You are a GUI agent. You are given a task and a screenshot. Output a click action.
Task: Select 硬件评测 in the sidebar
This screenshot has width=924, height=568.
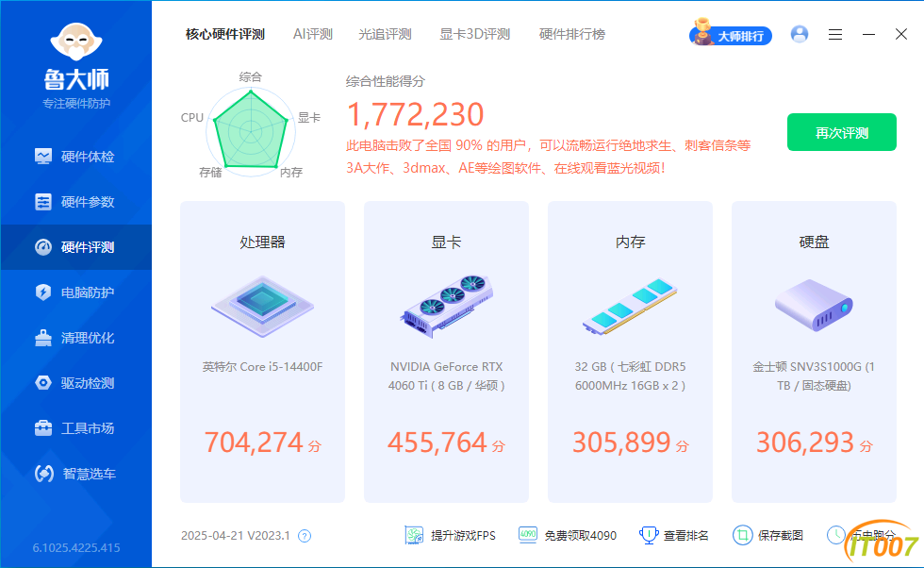75,247
